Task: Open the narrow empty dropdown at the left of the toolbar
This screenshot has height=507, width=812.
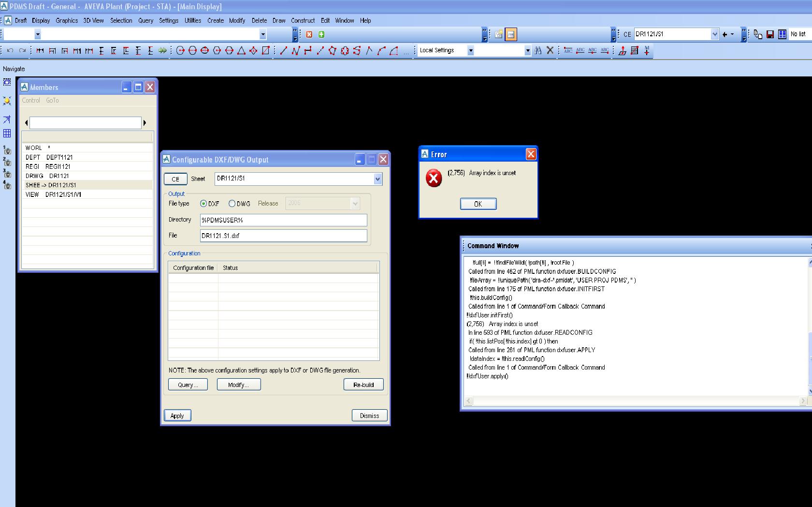Action: (38, 34)
